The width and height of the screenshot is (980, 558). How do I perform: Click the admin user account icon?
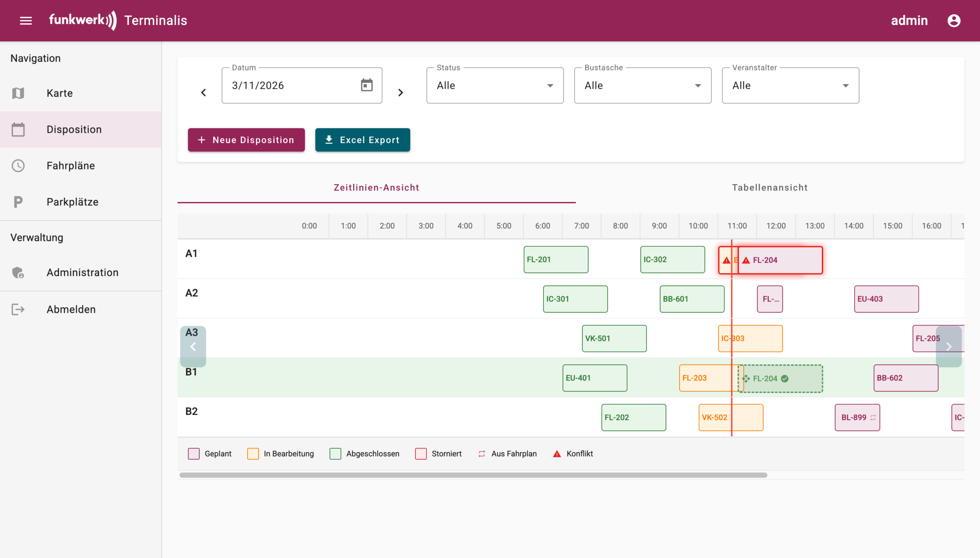[954, 20]
